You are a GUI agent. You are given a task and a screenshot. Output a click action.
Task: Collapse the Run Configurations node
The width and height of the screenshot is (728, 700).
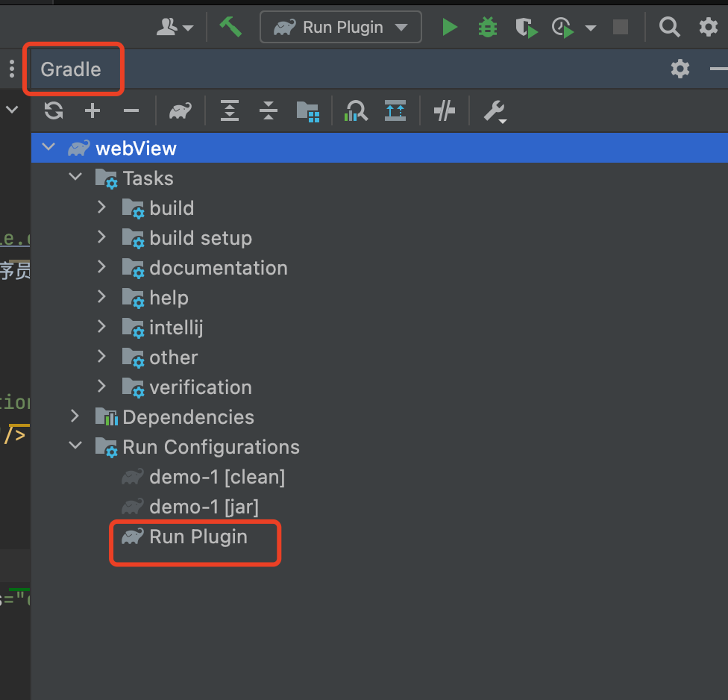[75, 446]
